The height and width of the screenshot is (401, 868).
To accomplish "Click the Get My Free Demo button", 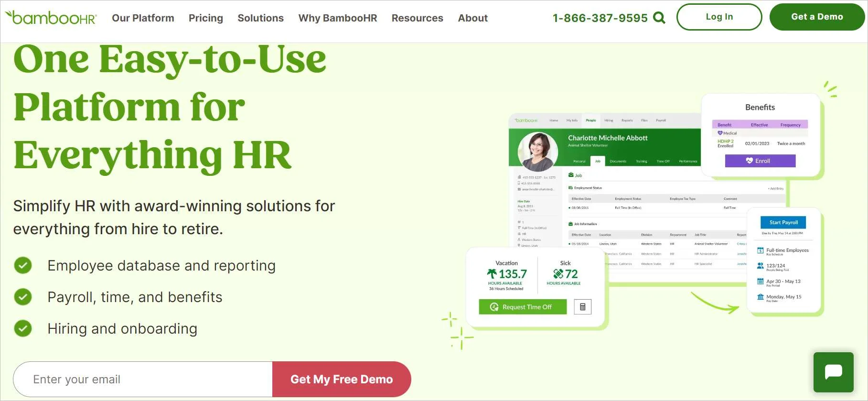I will point(342,379).
